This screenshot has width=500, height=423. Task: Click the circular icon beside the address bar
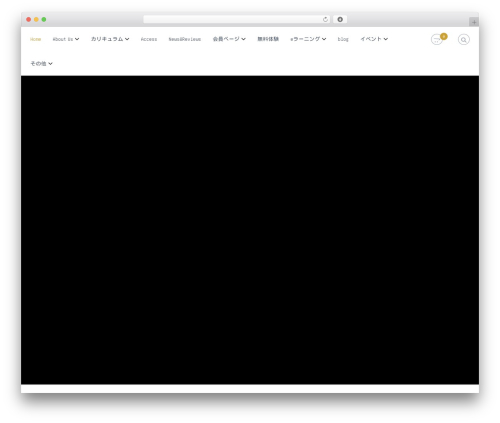coord(340,19)
